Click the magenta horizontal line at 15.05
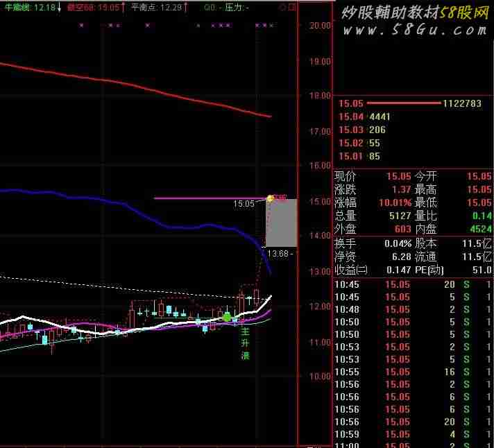 coord(210,198)
